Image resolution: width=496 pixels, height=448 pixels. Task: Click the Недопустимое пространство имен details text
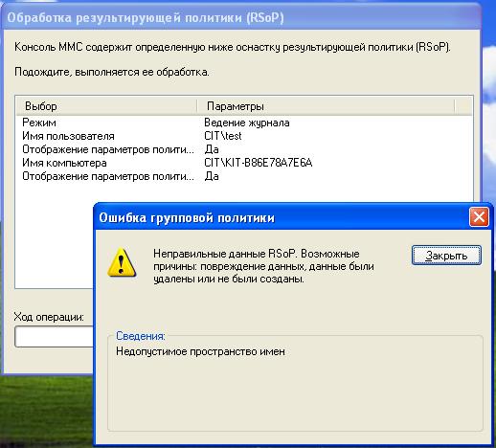pyautogui.click(x=200, y=351)
